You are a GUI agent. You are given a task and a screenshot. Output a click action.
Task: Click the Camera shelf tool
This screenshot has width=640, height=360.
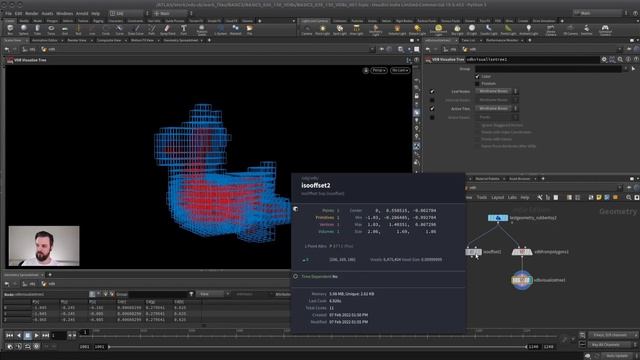coord(307,29)
